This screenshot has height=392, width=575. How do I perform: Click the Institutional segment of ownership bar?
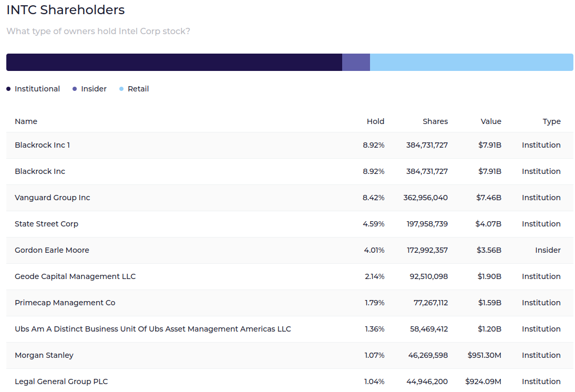click(x=174, y=63)
